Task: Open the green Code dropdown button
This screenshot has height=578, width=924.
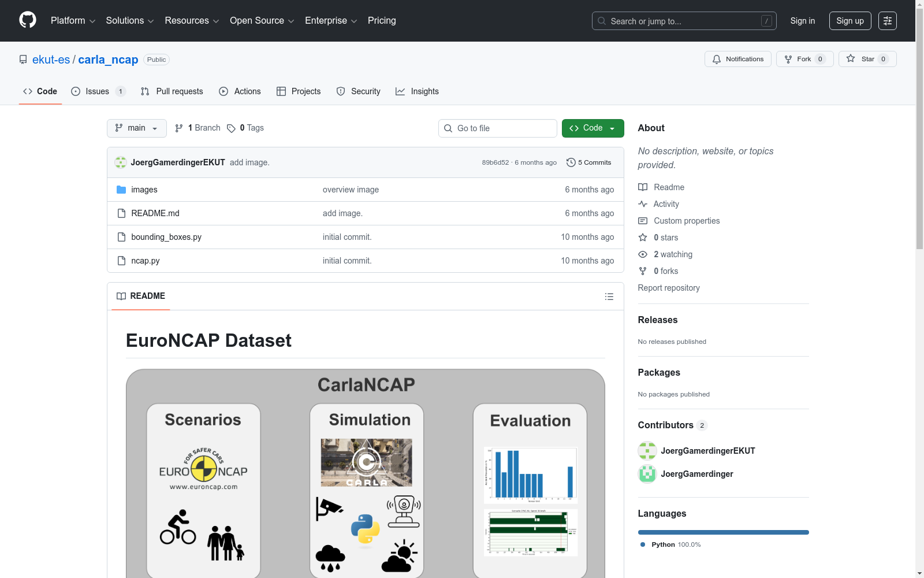Action: tap(593, 128)
